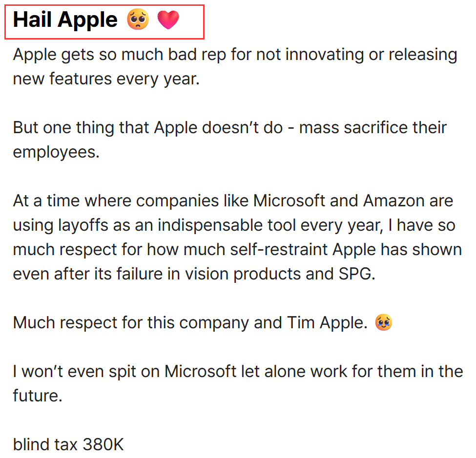
Task: Click the word 'future.'
Action: pyautogui.click(x=38, y=396)
